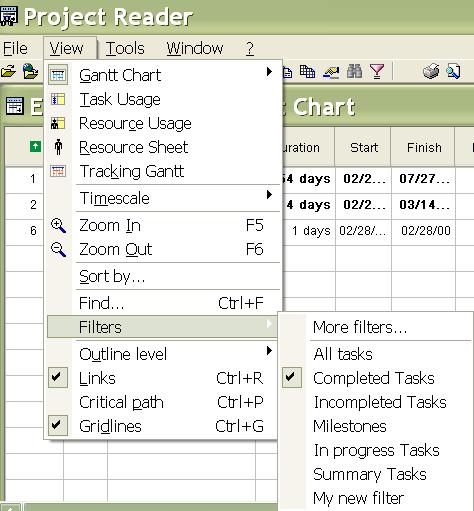Click the table grid toolbar icon

[x=307, y=71]
